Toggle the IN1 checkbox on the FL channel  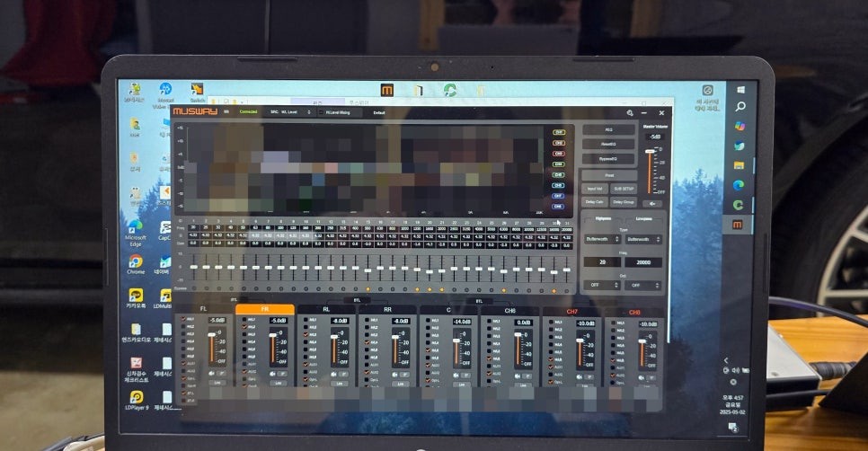click(x=184, y=319)
